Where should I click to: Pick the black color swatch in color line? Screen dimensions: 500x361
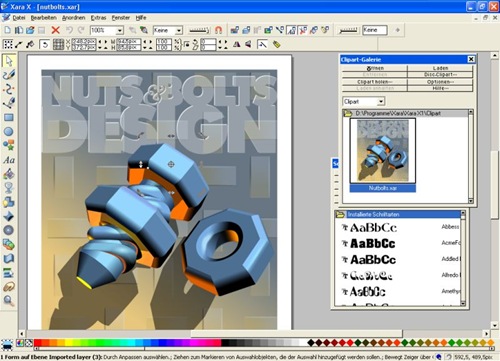pos(225,342)
